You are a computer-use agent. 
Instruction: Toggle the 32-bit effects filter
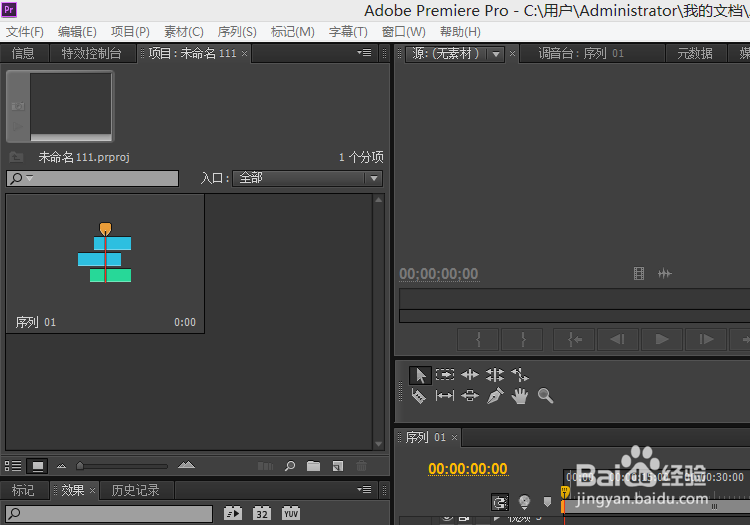point(262,514)
